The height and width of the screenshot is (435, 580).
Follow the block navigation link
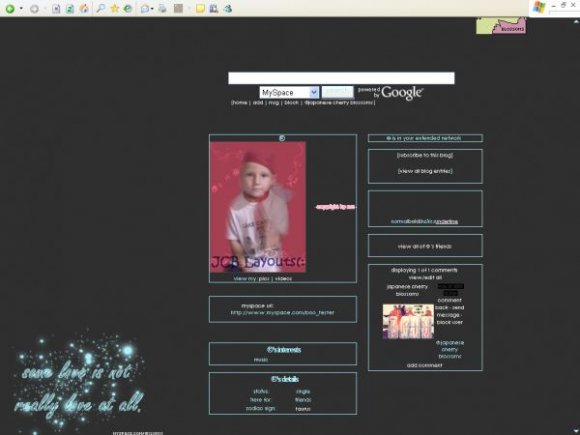tap(291, 102)
